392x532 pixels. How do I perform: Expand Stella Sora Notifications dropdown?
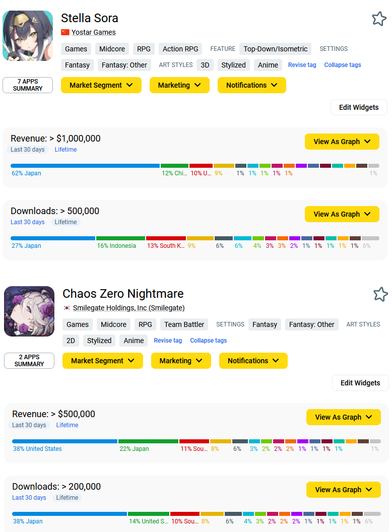[x=252, y=85]
